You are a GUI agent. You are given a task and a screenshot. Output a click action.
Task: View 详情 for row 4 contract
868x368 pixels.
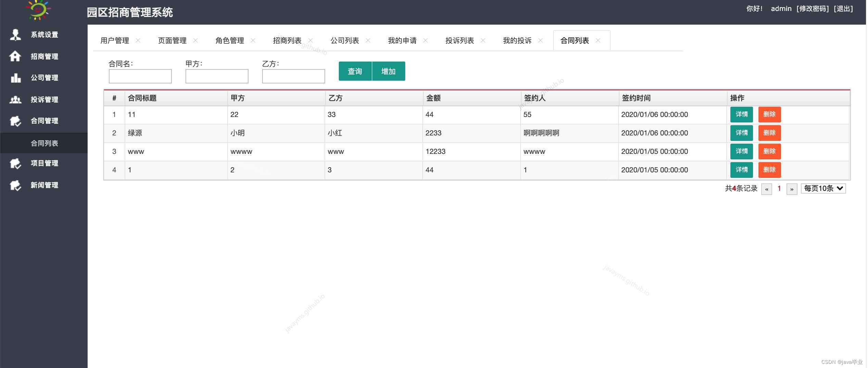tap(741, 170)
